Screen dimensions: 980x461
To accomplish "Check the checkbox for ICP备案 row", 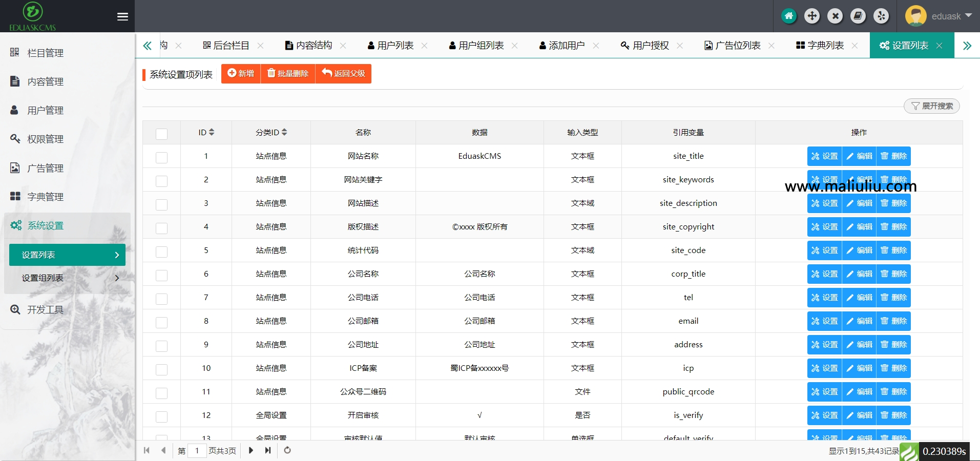I will point(161,369).
